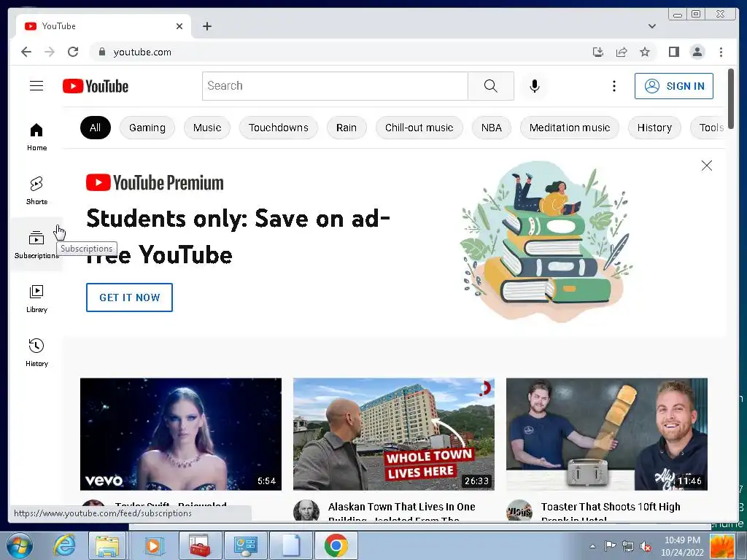This screenshot has height=560, width=747.
Task: Open Toaster That Shoots 10ft High title
Action: pyautogui.click(x=611, y=510)
